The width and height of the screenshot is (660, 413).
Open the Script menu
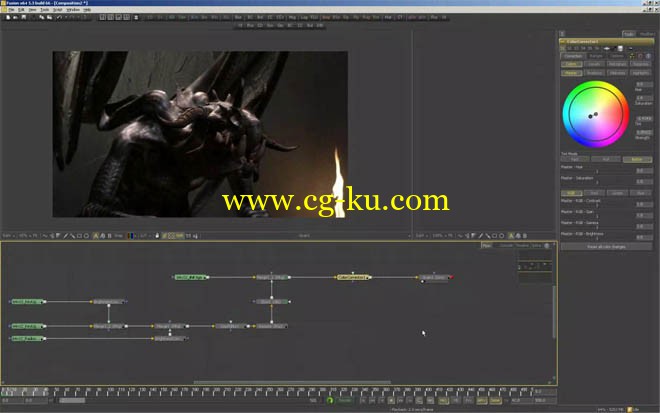(x=58, y=10)
